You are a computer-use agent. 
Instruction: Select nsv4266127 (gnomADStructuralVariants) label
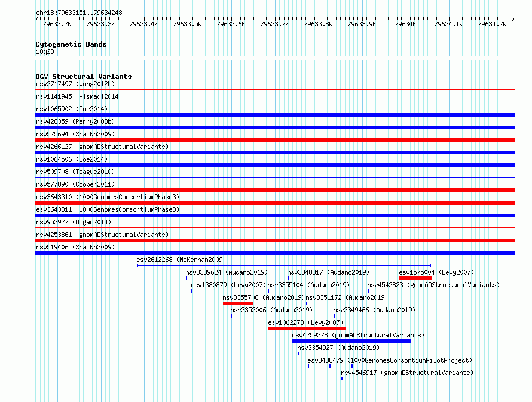102,147
